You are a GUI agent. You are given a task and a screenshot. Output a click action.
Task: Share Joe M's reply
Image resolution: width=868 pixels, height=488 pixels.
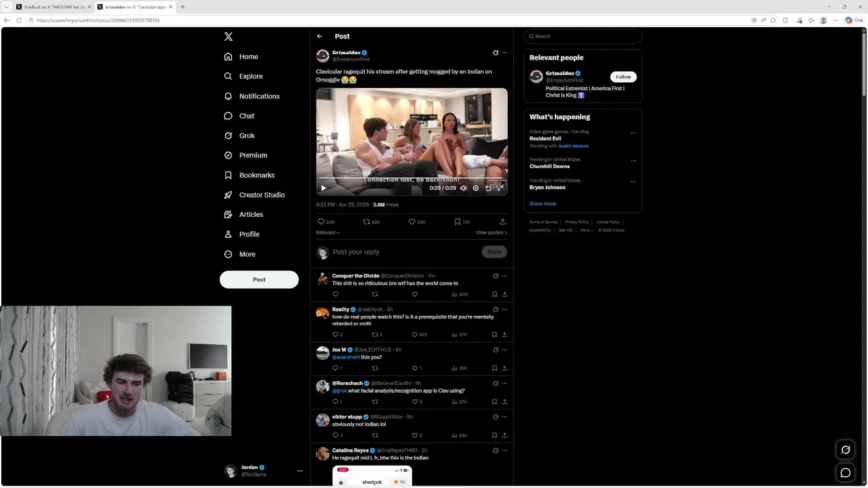[504, 368]
